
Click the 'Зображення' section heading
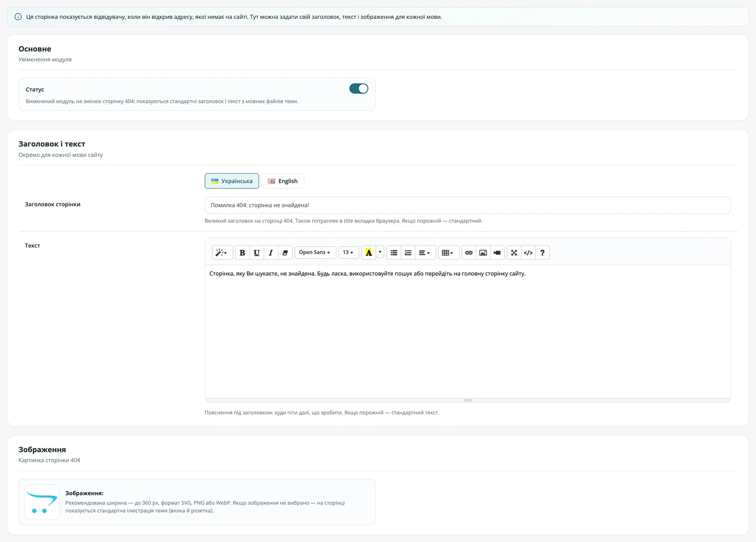(x=42, y=449)
